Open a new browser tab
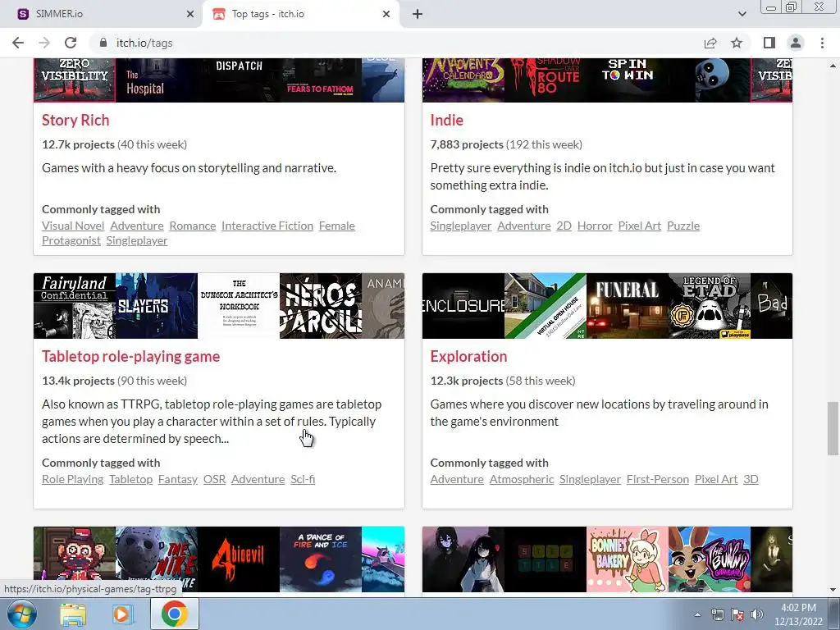840x630 pixels. pyautogui.click(x=418, y=14)
